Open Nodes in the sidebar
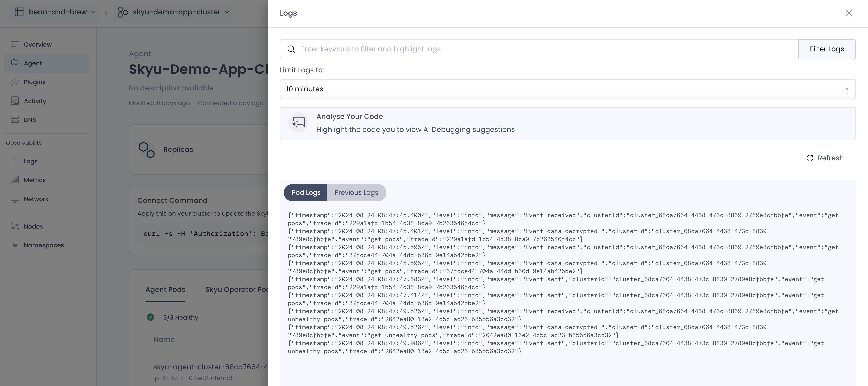Viewport: 868px width, 386px height. coord(47,226)
